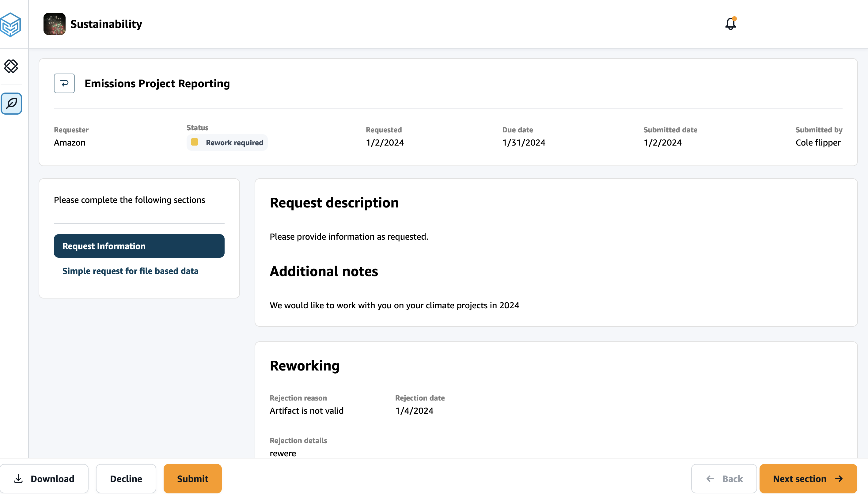
Task: Click the Download button label
Action: (x=52, y=478)
